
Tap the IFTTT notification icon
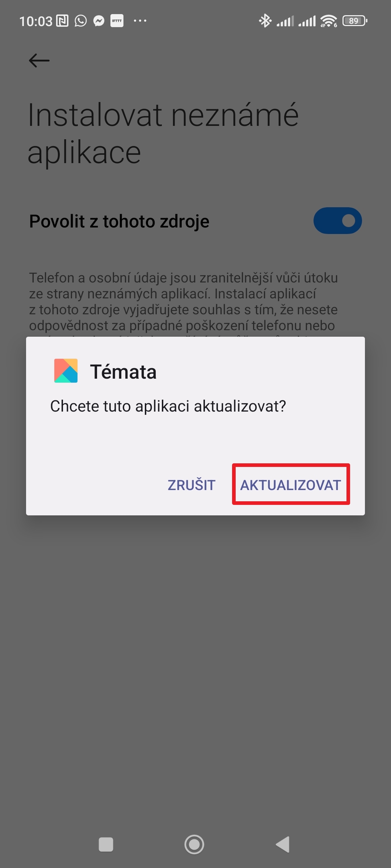point(117,21)
